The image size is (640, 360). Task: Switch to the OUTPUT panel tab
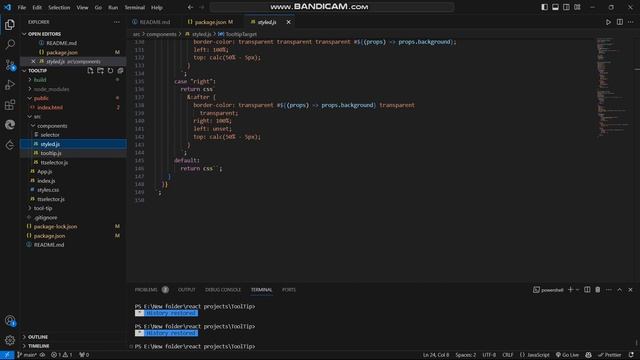click(187, 290)
